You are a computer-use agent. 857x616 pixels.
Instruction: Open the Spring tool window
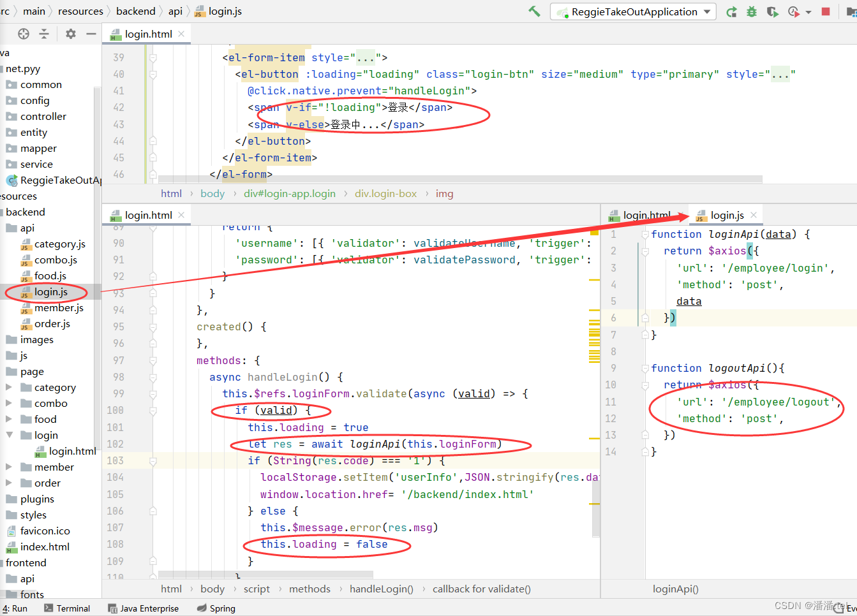(x=216, y=608)
